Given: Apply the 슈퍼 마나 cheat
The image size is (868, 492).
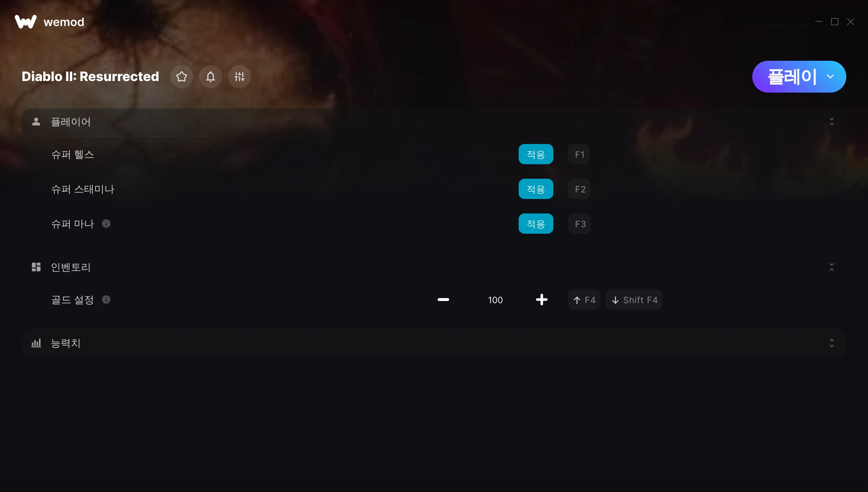Looking at the screenshot, I should tap(536, 224).
